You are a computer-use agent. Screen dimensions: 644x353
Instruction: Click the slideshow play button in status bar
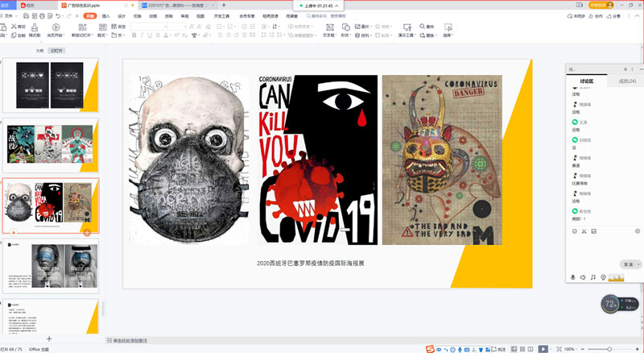pyautogui.click(x=543, y=348)
